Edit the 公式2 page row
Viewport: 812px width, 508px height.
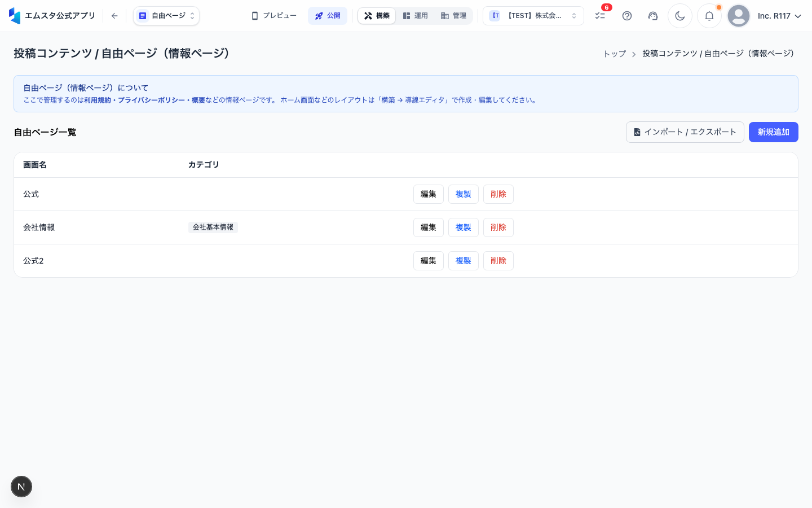429,261
